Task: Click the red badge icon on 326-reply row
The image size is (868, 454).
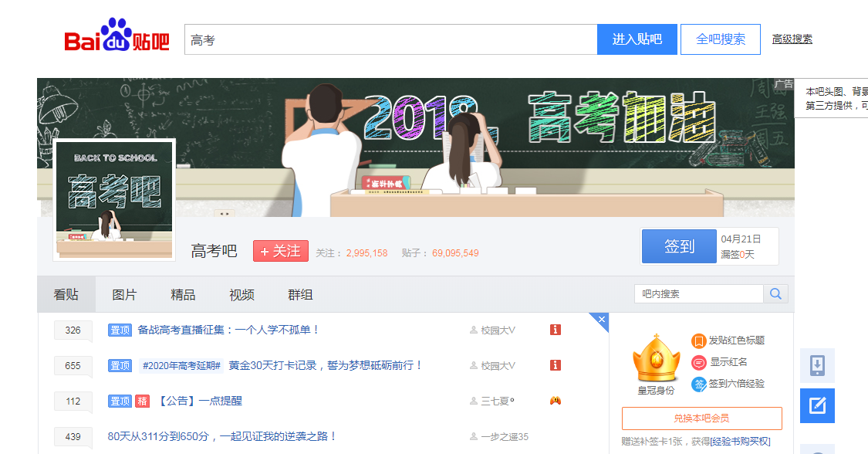Action: pyautogui.click(x=556, y=330)
